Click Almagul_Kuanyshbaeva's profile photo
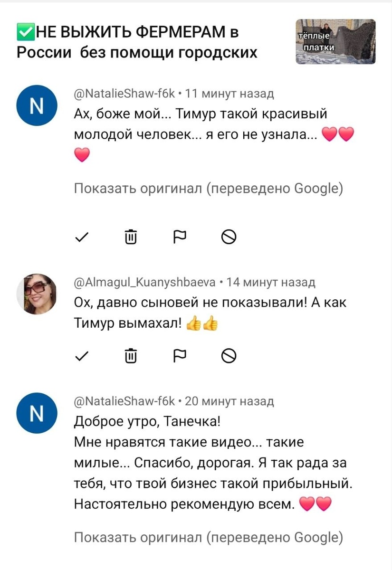Image resolution: width=392 pixels, height=570 pixels. tap(37, 294)
